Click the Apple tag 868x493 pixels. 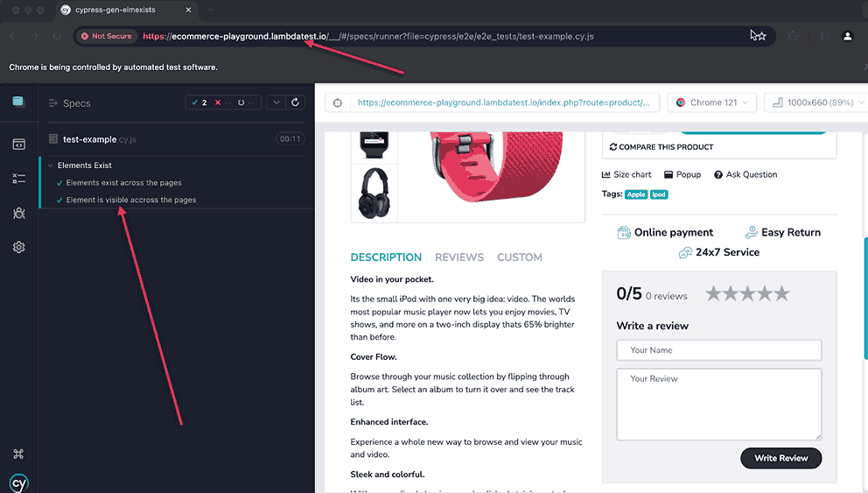636,194
